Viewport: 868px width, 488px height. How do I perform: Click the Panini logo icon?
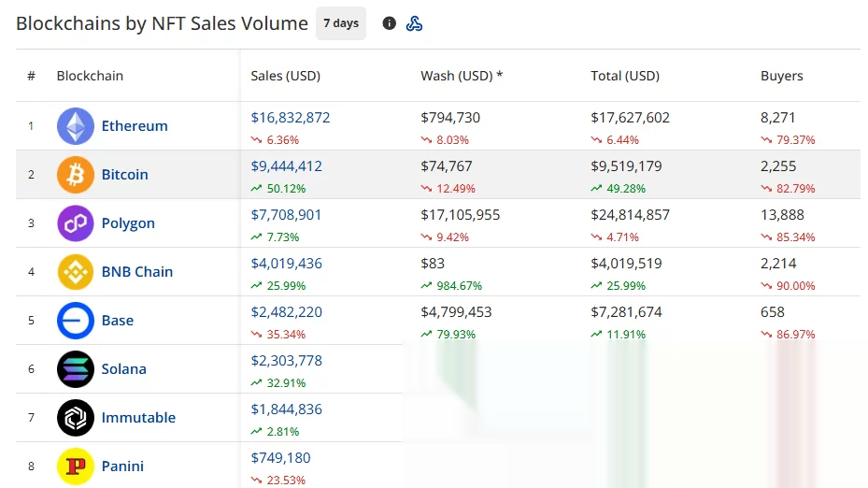coord(76,466)
